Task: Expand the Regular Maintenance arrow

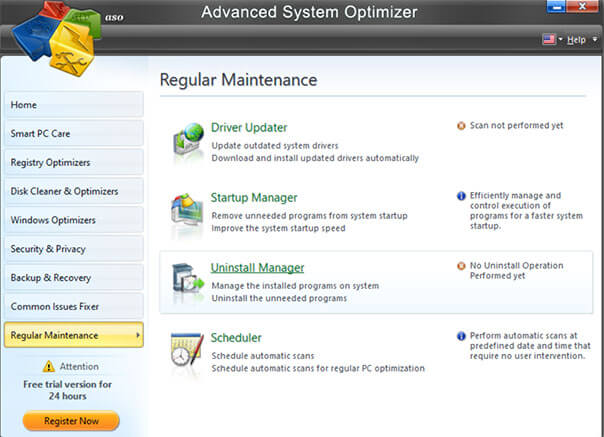Action: coord(138,335)
